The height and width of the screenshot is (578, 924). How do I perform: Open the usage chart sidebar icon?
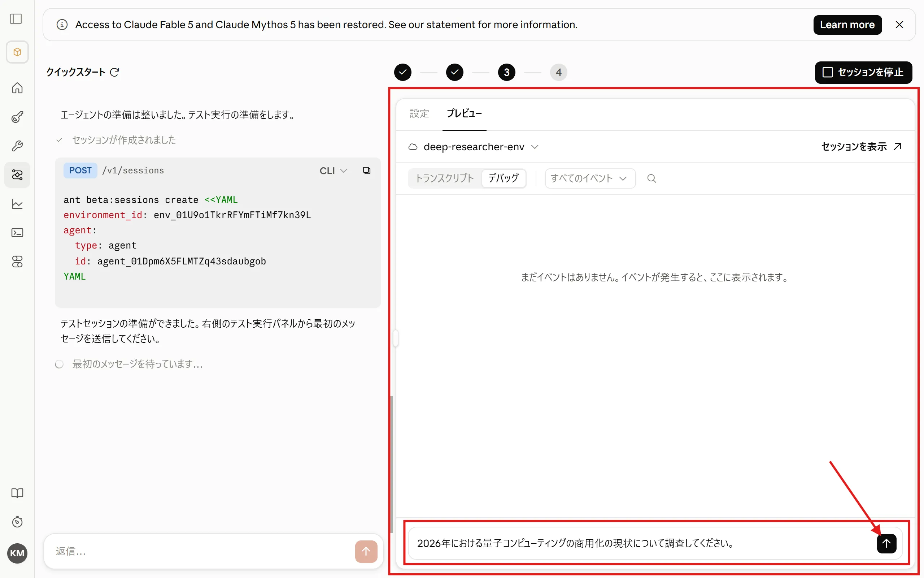tap(17, 204)
